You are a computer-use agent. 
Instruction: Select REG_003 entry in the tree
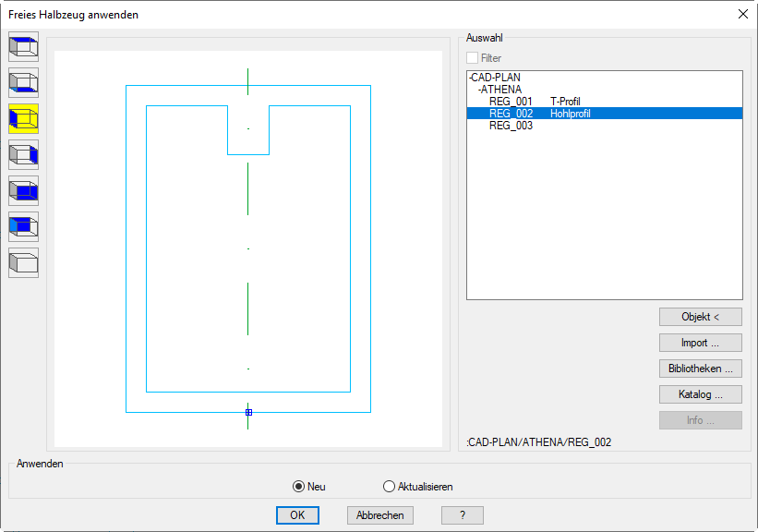click(511, 126)
